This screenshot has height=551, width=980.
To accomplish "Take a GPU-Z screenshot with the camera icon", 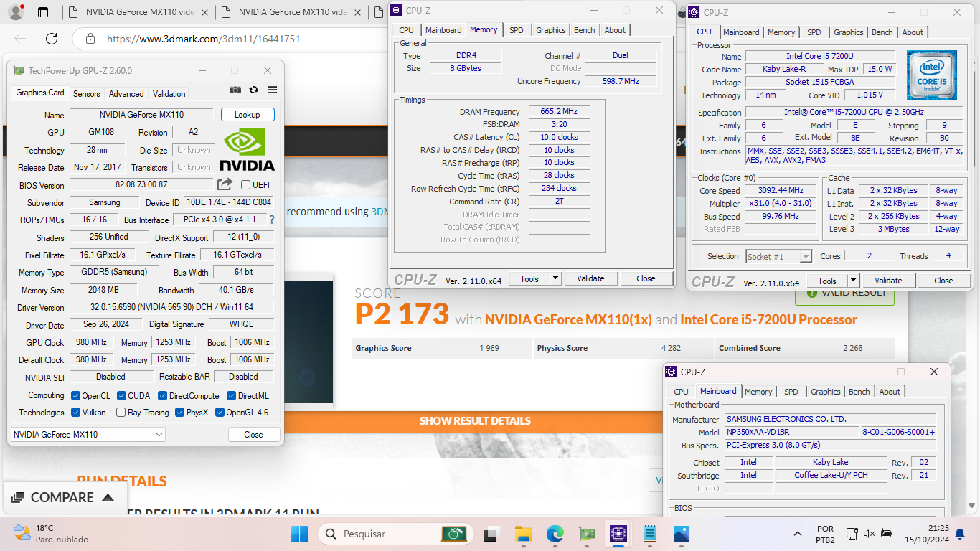I will [235, 90].
